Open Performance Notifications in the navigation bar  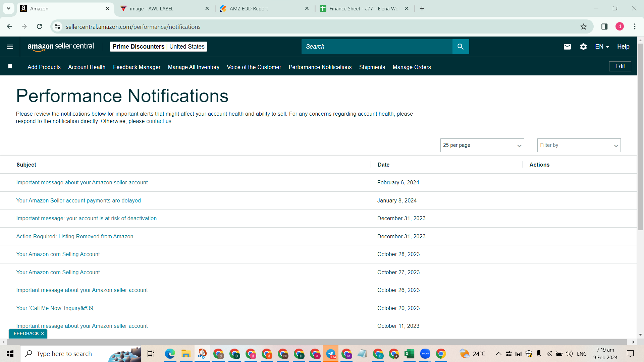point(320,67)
